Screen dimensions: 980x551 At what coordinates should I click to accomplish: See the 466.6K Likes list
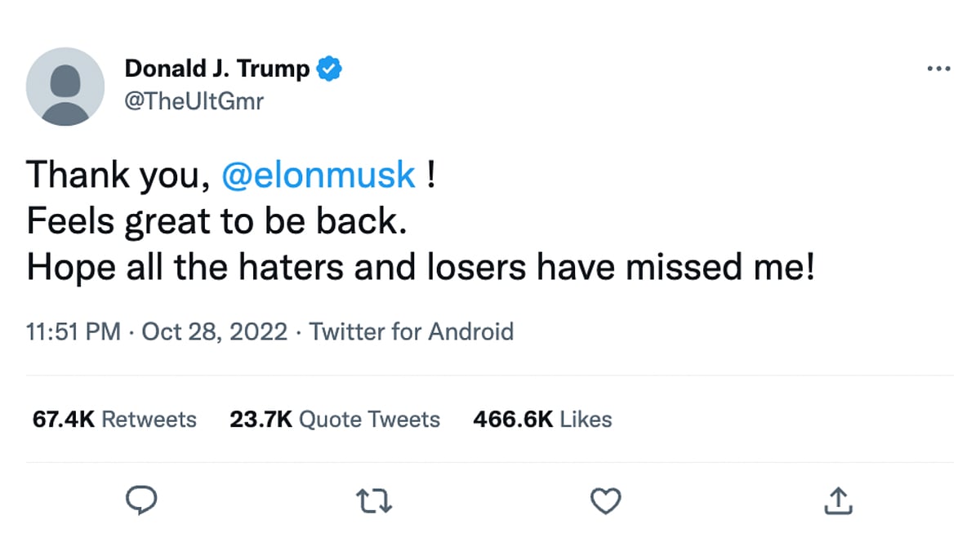pos(542,420)
